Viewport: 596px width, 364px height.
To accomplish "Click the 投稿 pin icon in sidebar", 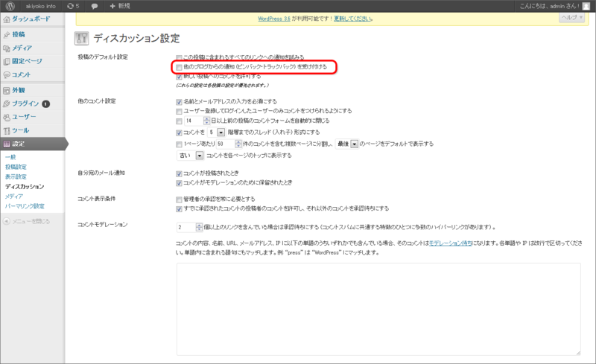I will point(7,35).
